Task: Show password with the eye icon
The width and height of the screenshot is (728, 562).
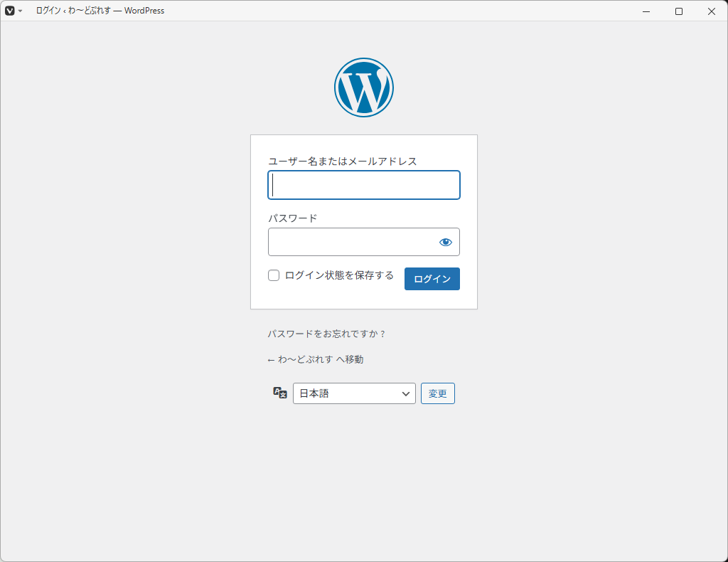Action: [x=445, y=242]
